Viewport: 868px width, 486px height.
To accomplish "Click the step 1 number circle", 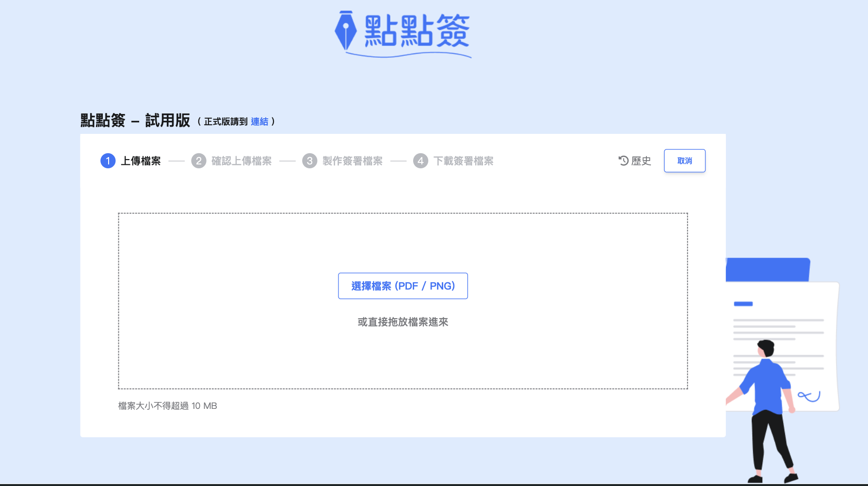I will pos(108,161).
